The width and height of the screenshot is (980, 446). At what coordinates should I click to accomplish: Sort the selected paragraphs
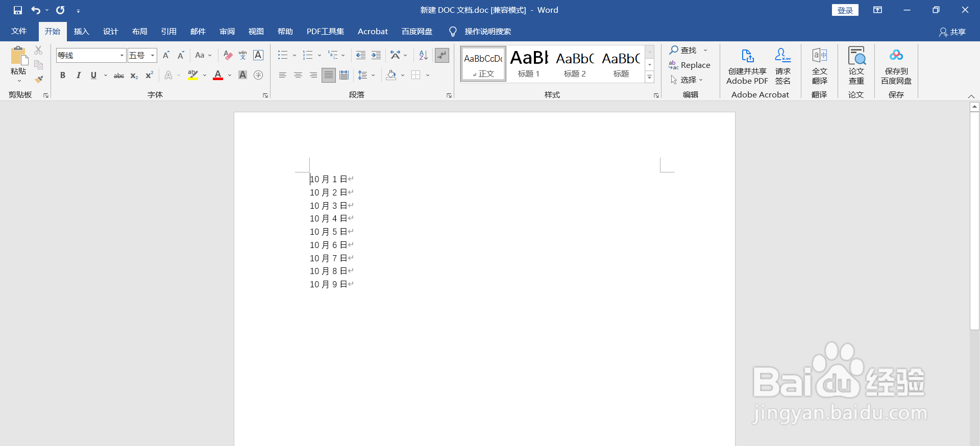pos(423,55)
